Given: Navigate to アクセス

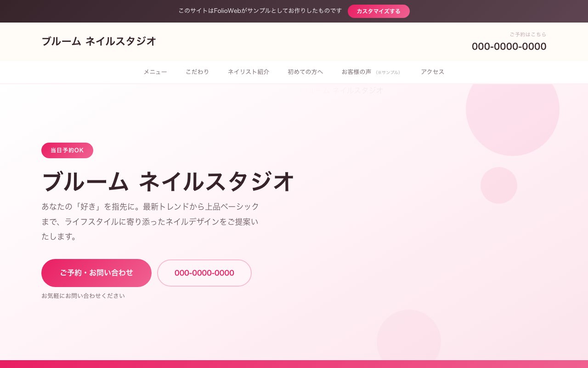Looking at the screenshot, I should pos(433,72).
